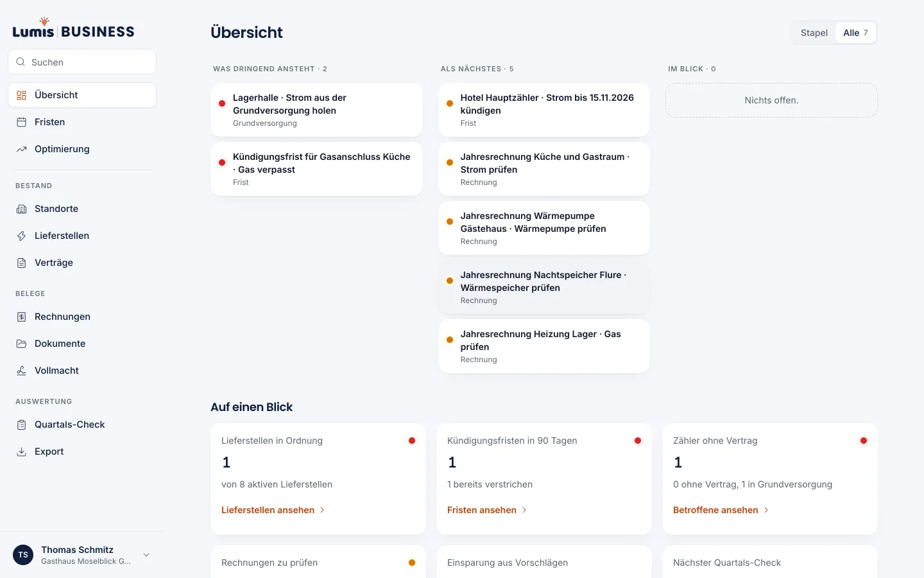Image resolution: width=924 pixels, height=578 pixels.
Task: Click orange dot on Jahresrechnung Küche card
Action: coord(450,162)
